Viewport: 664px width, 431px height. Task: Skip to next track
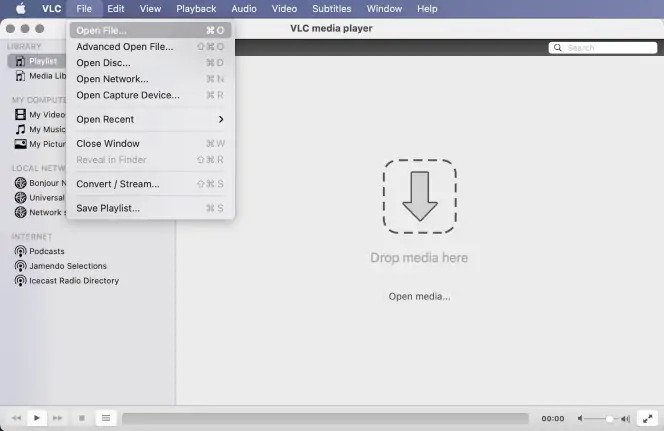tap(58, 418)
